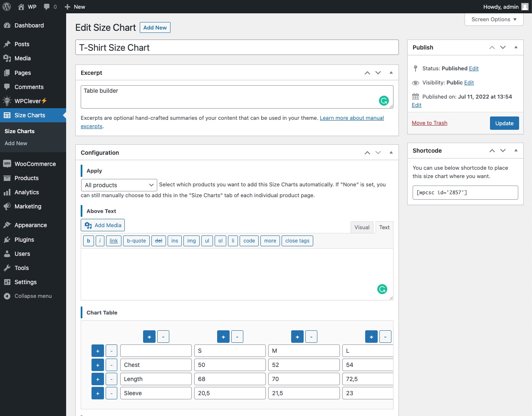
Task: Click the comments bubble icon in the admin bar
Action: tap(47, 7)
